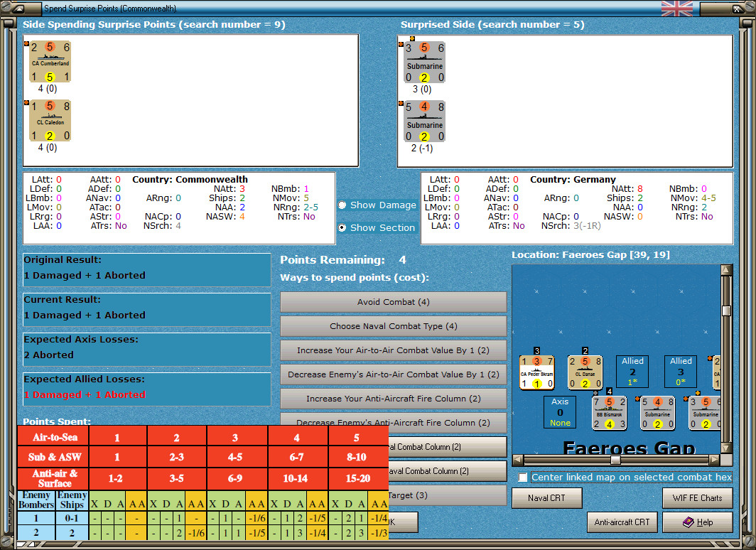Screen dimensions: 756x550
Task: Click the title bar system menu icon
Action: 18,9
